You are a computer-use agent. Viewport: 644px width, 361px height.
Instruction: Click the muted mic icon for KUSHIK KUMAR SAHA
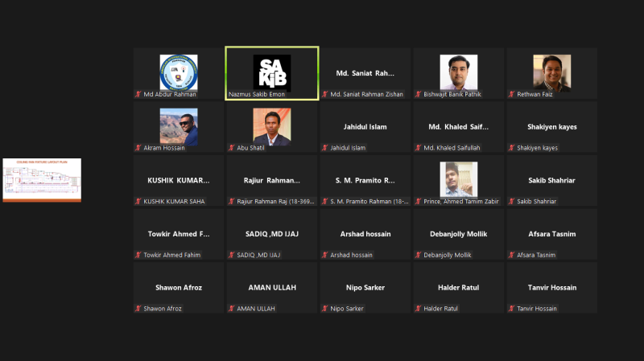click(x=138, y=202)
